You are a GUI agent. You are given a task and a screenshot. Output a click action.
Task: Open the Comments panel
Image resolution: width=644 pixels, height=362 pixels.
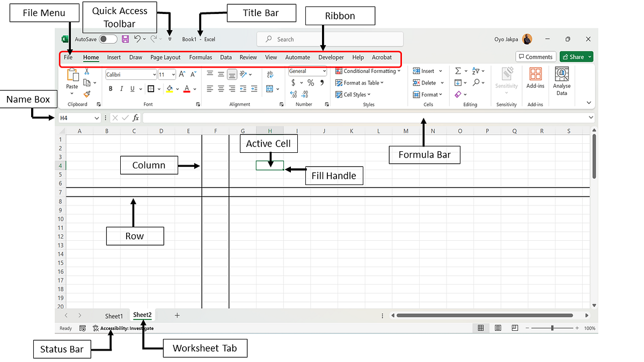pos(536,56)
